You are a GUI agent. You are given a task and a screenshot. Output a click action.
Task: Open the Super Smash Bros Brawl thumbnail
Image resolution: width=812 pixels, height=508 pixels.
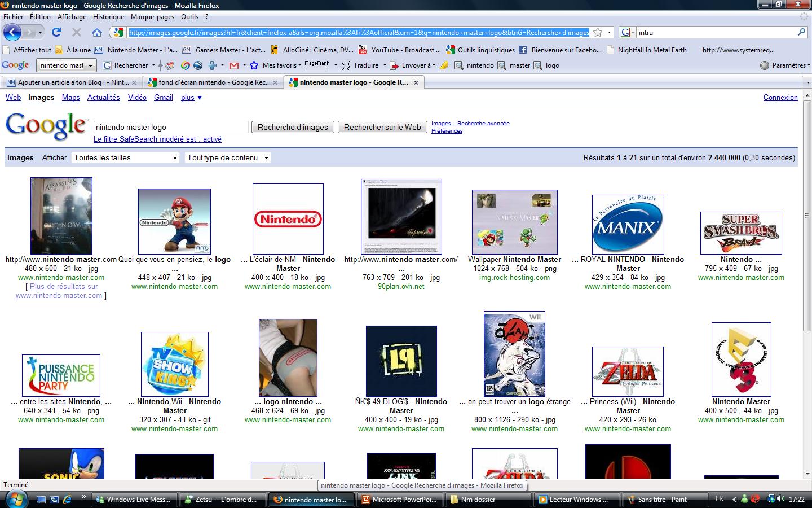click(741, 233)
